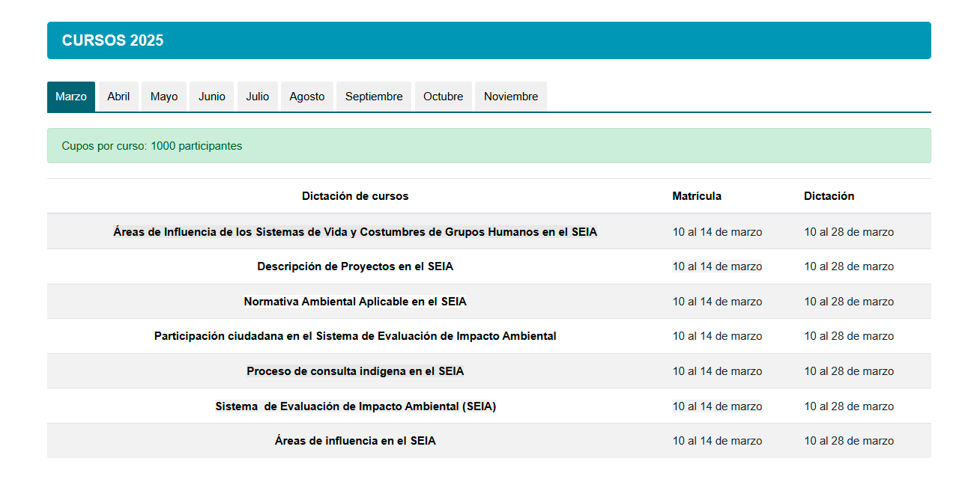The width and height of the screenshot is (980, 503).
Task: Open the Julio courses tab
Action: coord(258,97)
